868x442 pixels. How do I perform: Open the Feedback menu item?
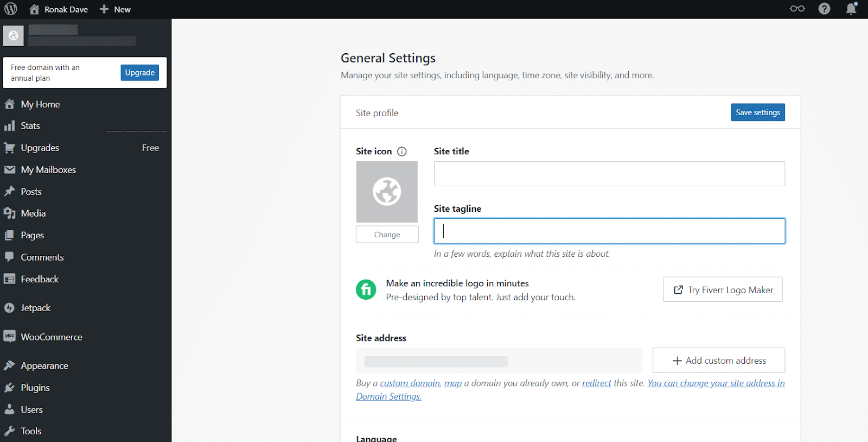coord(40,279)
